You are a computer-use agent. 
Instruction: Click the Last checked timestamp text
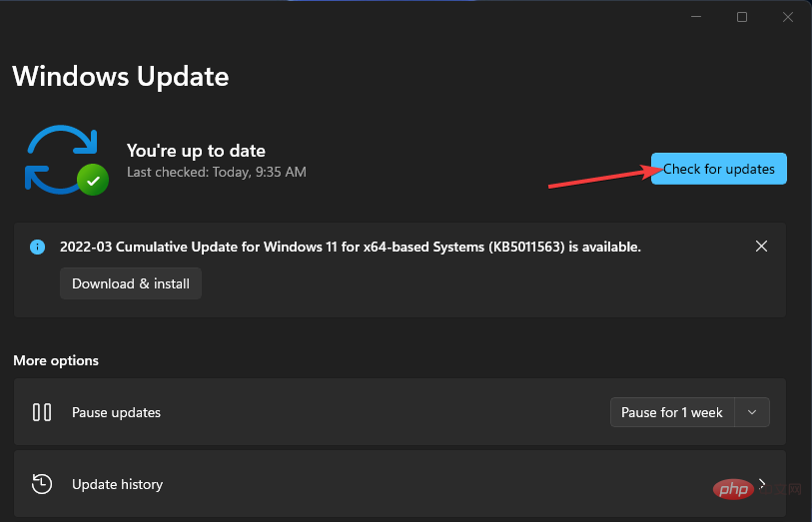click(216, 172)
